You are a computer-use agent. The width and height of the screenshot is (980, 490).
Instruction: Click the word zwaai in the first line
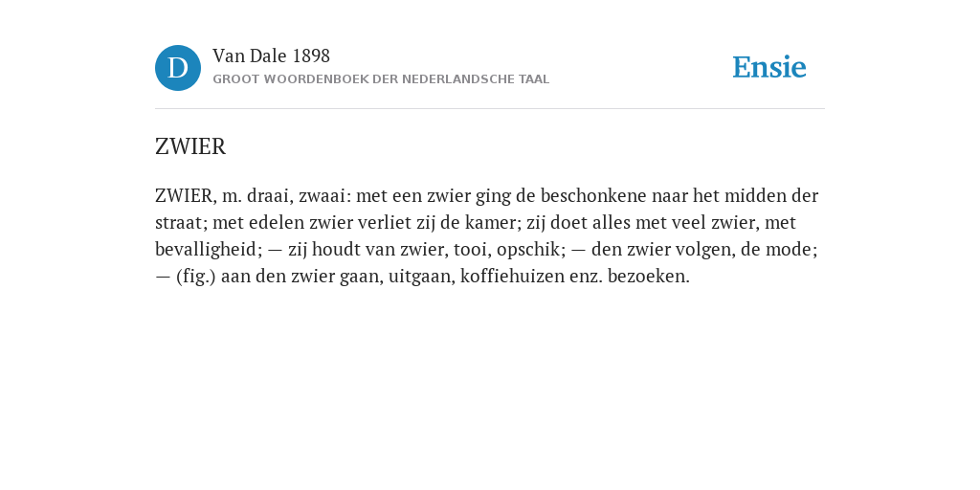pos(322,195)
